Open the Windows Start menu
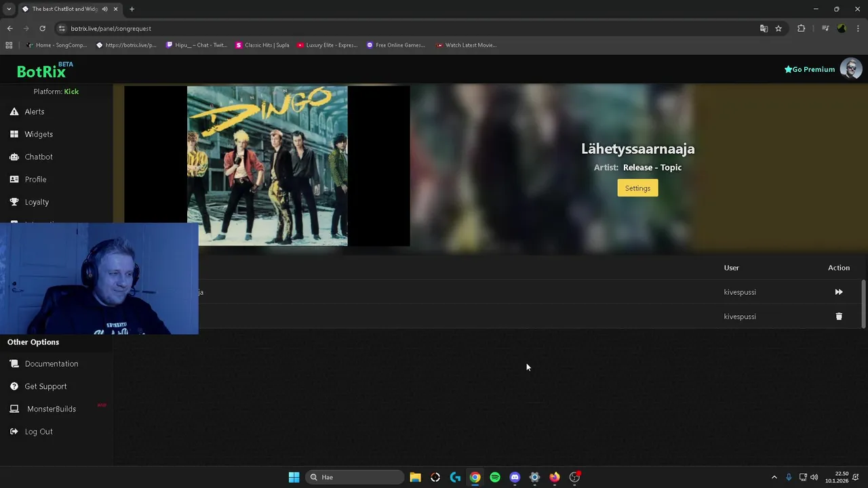 [x=294, y=477]
